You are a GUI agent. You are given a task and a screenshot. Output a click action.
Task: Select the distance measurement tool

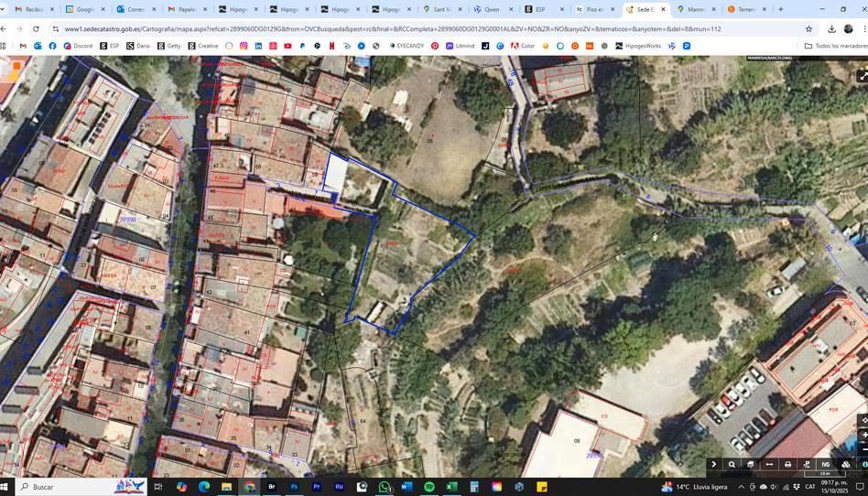(769, 465)
